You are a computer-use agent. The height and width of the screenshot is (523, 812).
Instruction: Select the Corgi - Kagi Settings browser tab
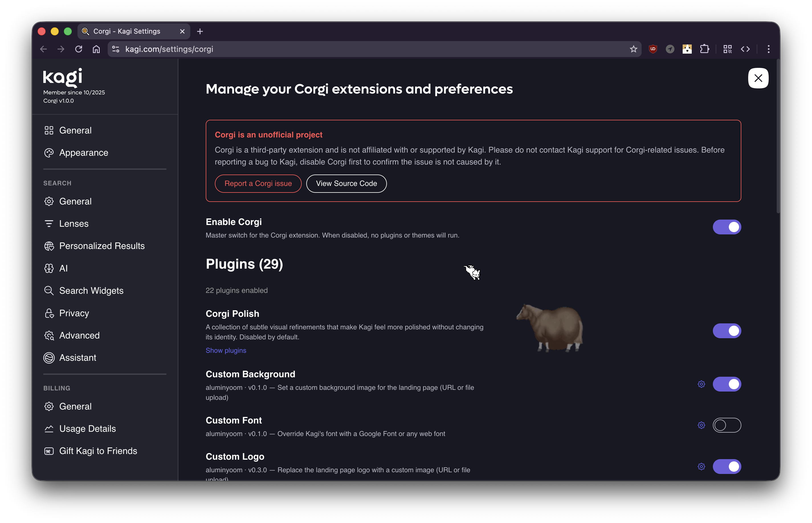pos(133,31)
